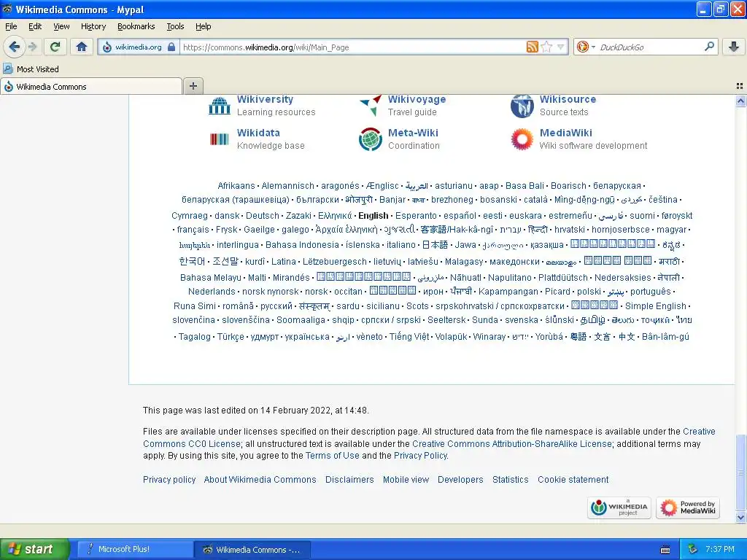This screenshot has height=560, width=747.
Task: Choose the Tagalog language link
Action: pyautogui.click(x=194, y=337)
